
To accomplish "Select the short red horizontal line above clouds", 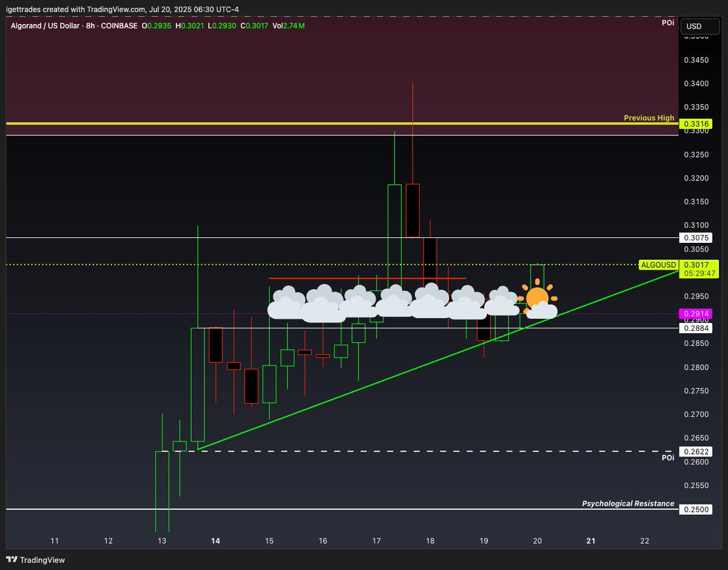I will click(x=367, y=279).
